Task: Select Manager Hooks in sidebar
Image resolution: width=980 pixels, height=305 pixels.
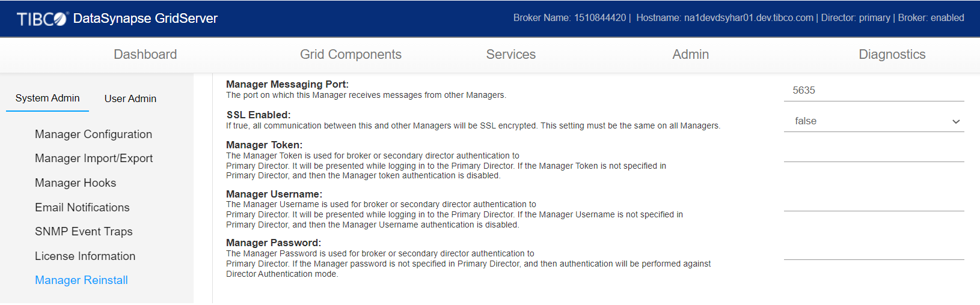Action: coord(75,183)
